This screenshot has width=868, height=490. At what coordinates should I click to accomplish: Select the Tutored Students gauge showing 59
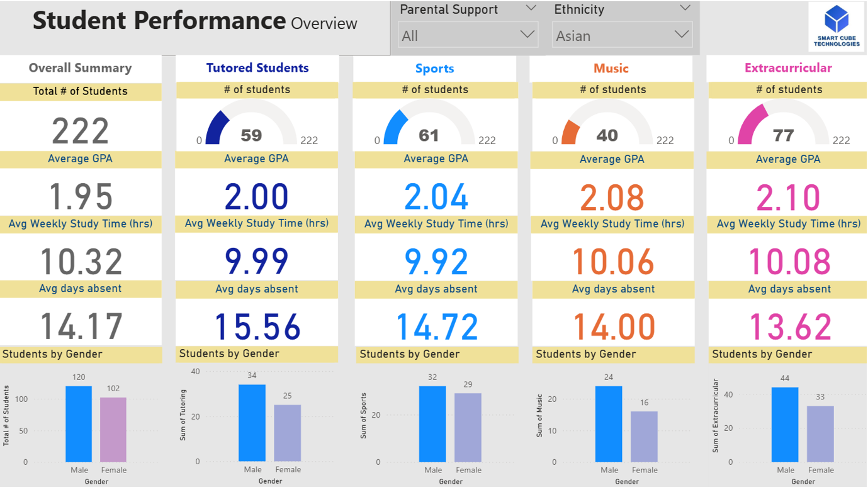tap(251, 126)
